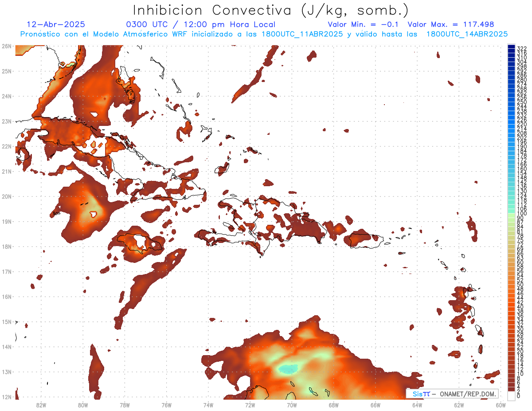Click the date '12-Abr-2025'

click(x=56, y=25)
